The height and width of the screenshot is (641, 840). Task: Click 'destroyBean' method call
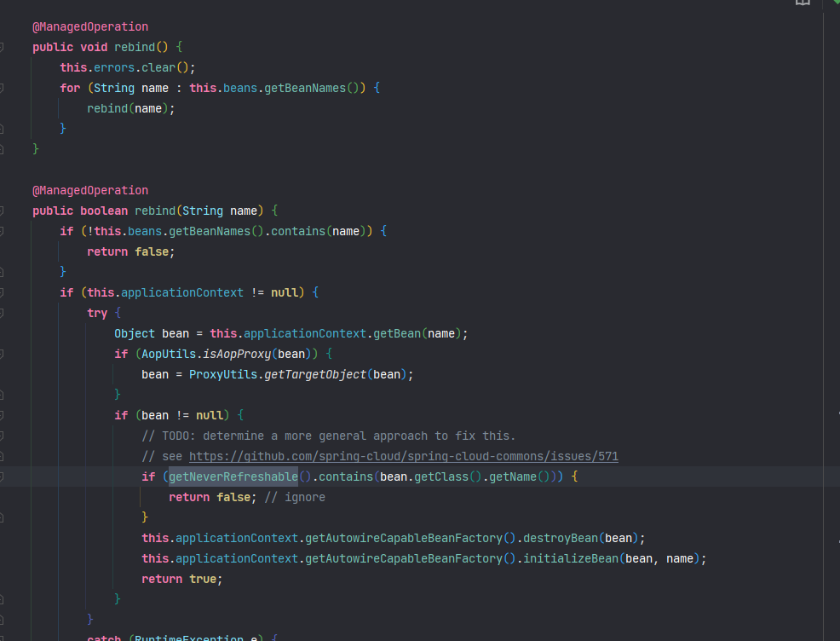[561, 538]
